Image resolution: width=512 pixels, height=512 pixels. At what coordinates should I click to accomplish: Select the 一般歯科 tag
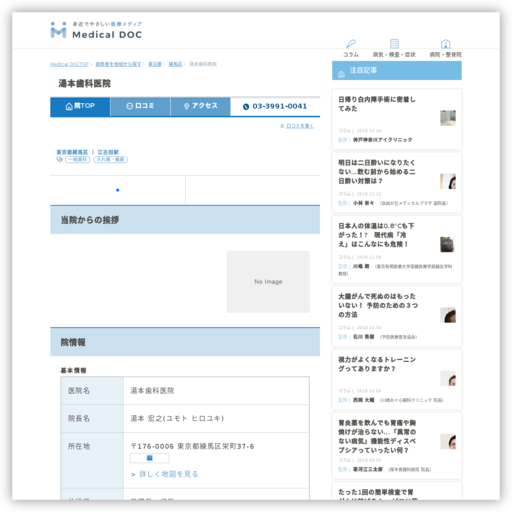tap(78, 159)
